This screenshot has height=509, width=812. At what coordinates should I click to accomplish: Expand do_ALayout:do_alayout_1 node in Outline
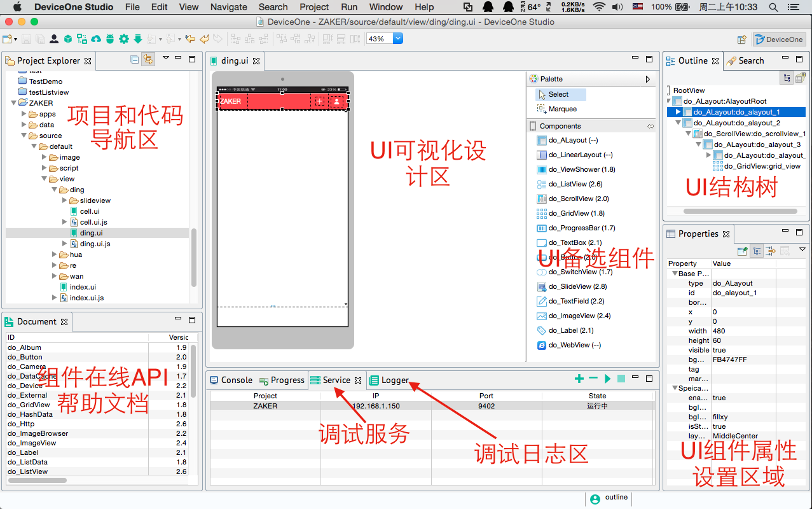tap(678, 112)
